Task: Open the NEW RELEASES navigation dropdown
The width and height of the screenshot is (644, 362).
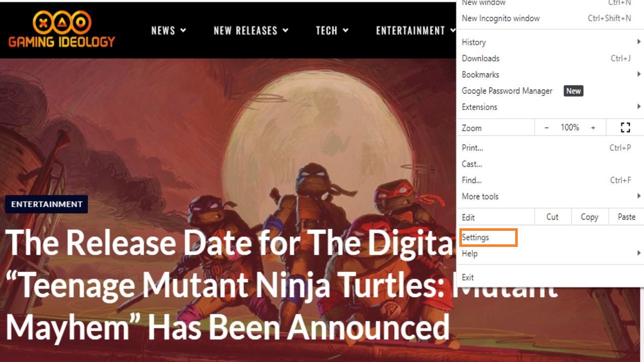Action: [251, 31]
